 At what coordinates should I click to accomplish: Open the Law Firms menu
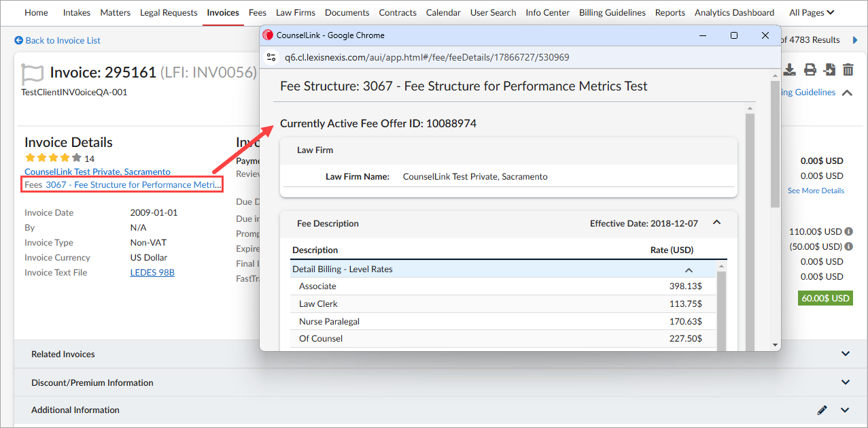click(x=296, y=12)
